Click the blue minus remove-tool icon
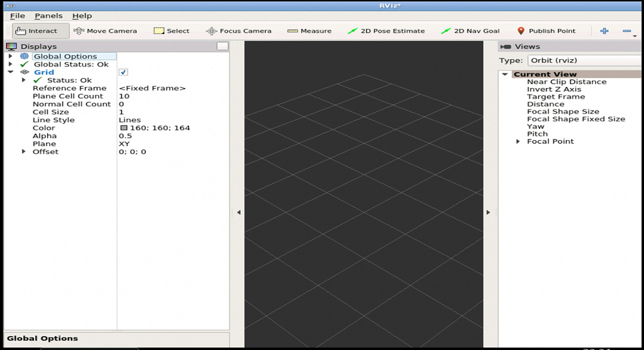644x350 pixels. [627, 31]
